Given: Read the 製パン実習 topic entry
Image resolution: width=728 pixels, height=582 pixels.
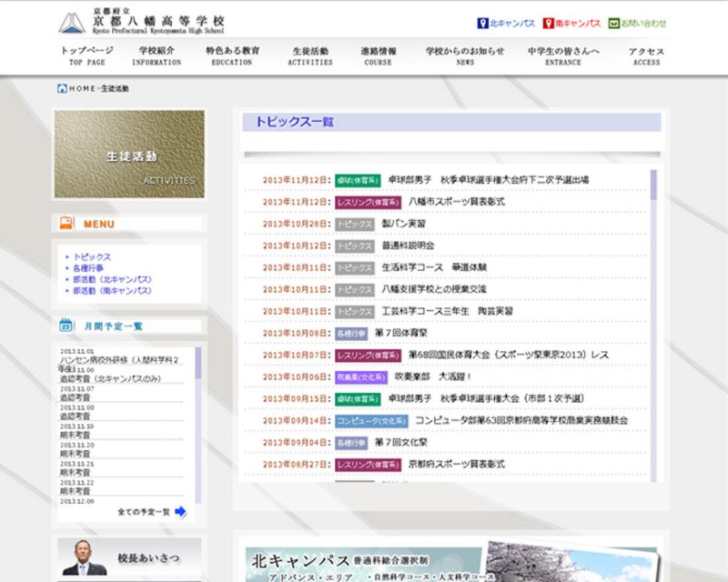Looking at the screenshot, I should point(403,224).
